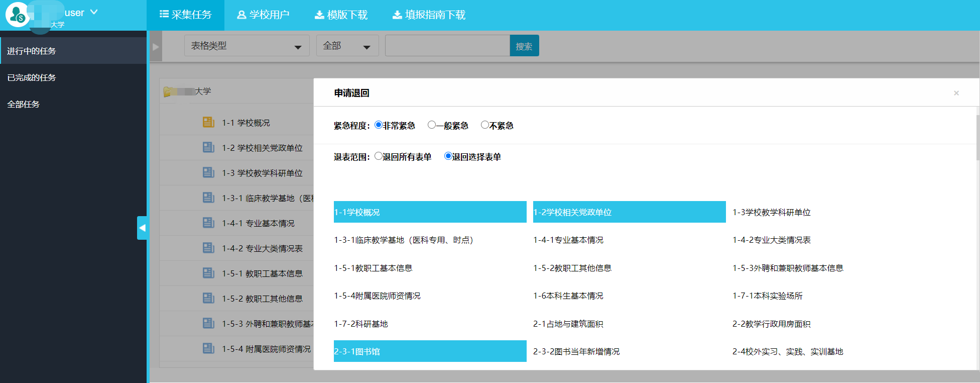Open the 学校用户 menu tab
The height and width of the screenshot is (383, 980).
coord(263,15)
